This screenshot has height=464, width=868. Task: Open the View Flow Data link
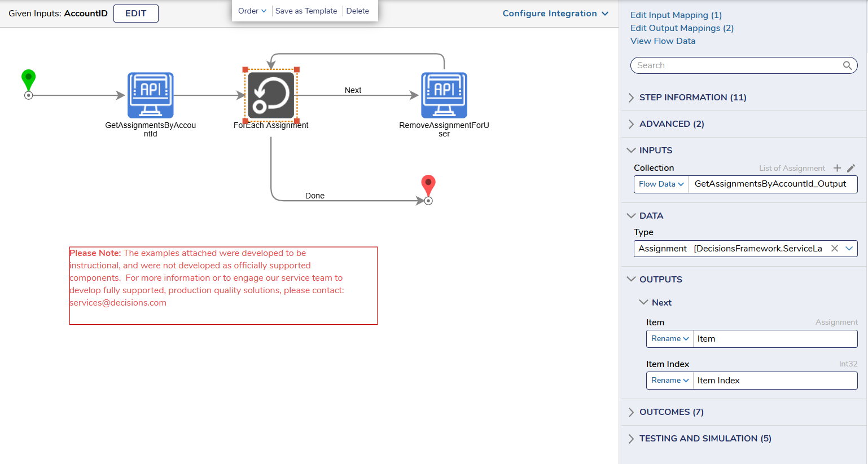(x=663, y=41)
